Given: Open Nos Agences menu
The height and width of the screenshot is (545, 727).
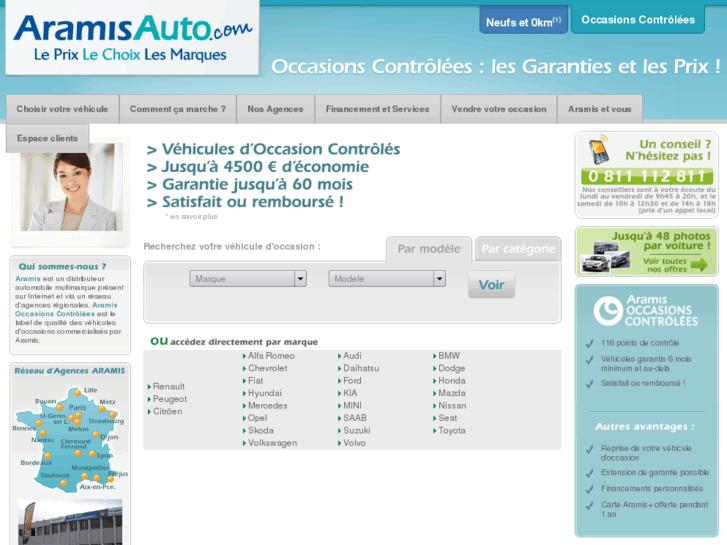Looking at the screenshot, I should click(x=275, y=109).
